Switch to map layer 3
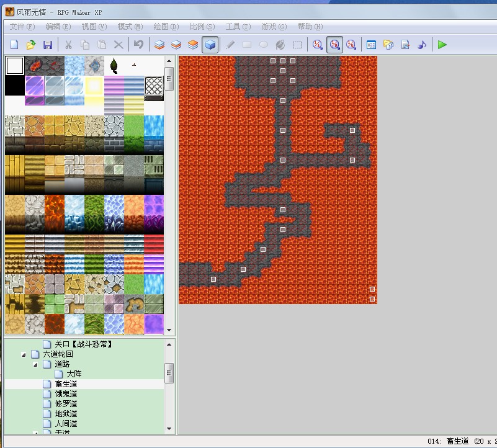 point(193,45)
